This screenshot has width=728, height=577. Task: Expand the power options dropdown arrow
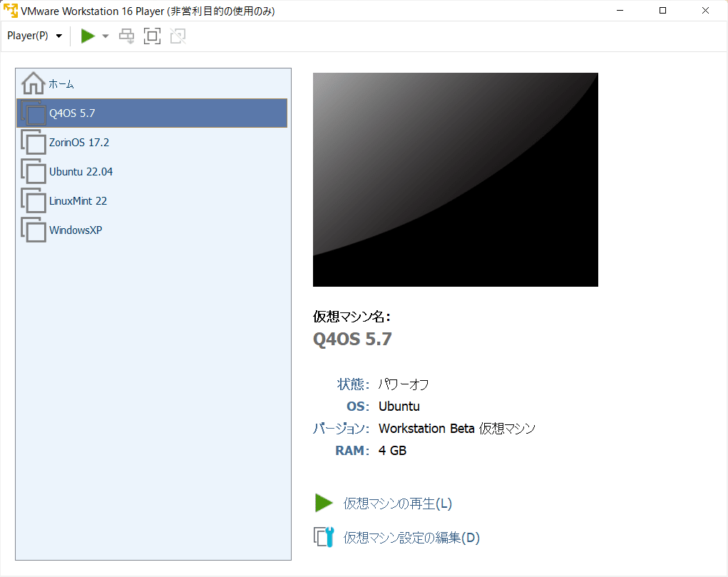(x=106, y=36)
